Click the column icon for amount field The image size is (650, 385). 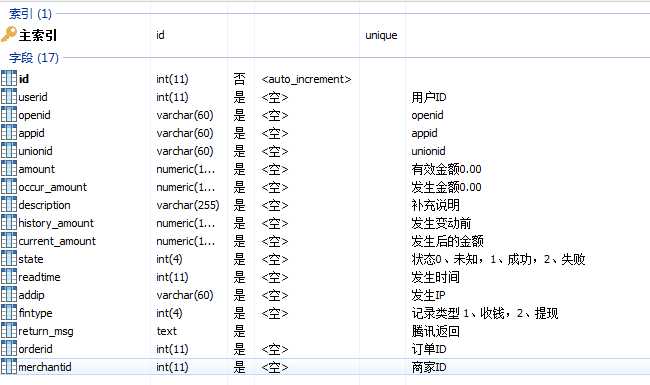9,169
